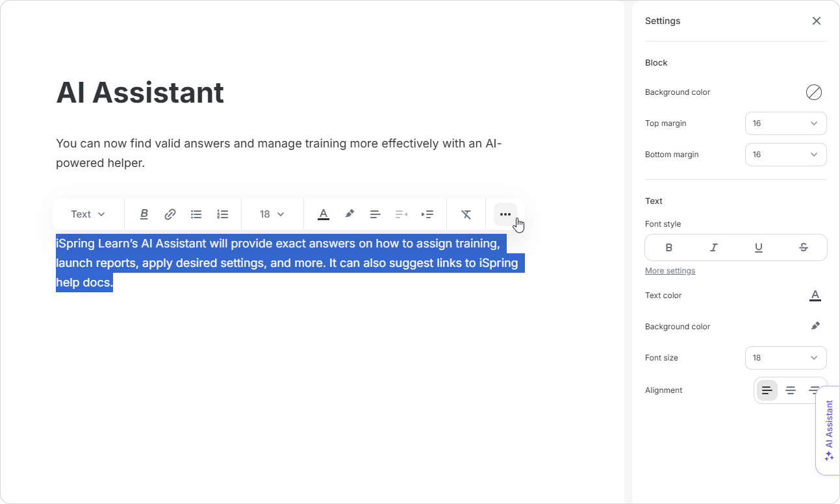Clear formatting in floating toolbar
The width and height of the screenshot is (840, 504).
click(466, 214)
